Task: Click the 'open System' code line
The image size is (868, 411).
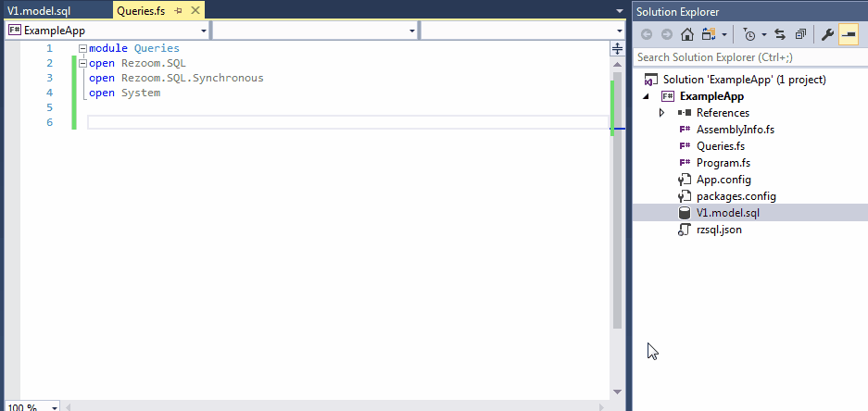Action: point(124,93)
